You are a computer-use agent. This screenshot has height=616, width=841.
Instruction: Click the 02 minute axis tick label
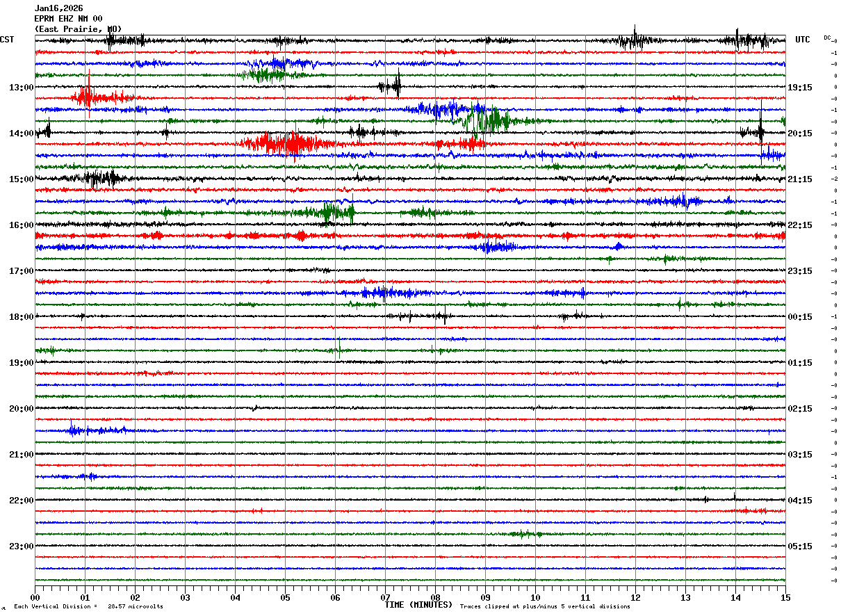pyautogui.click(x=136, y=597)
